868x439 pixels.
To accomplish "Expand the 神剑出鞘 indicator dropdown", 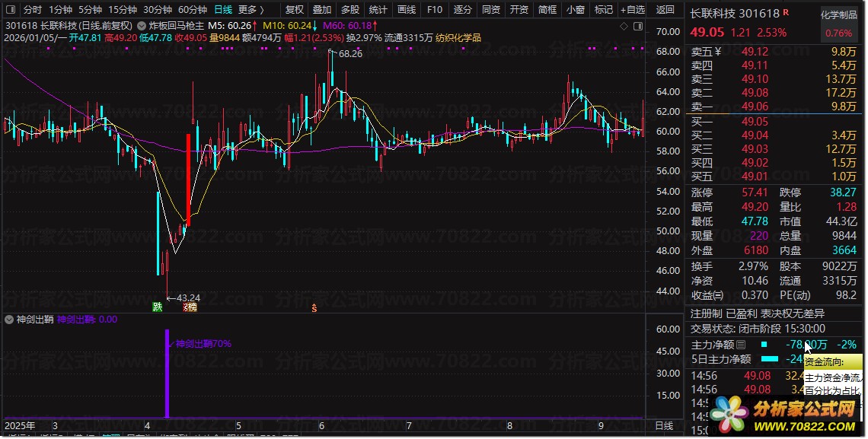I will coord(10,320).
